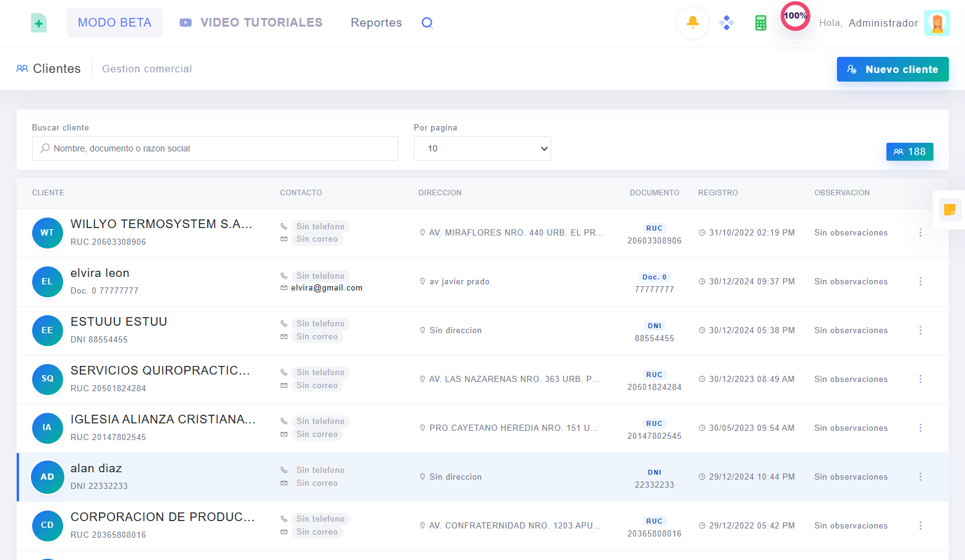The height and width of the screenshot is (560, 965).
Task: Click the elvira@gmail.com email
Action: click(327, 288)
